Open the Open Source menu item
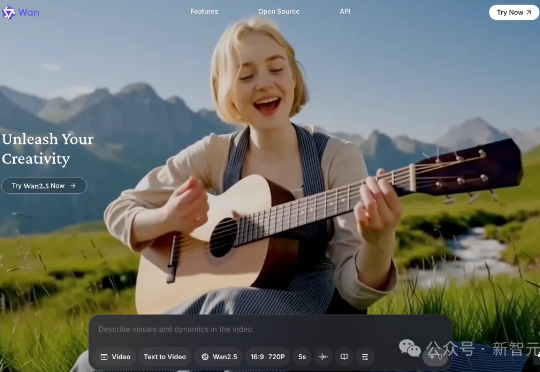 (279, 12)
